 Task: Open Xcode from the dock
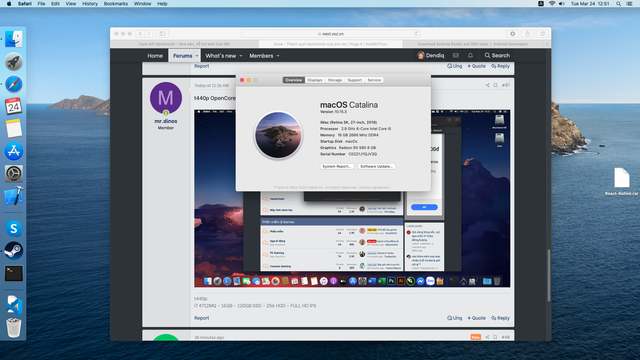tap(13, 196)
